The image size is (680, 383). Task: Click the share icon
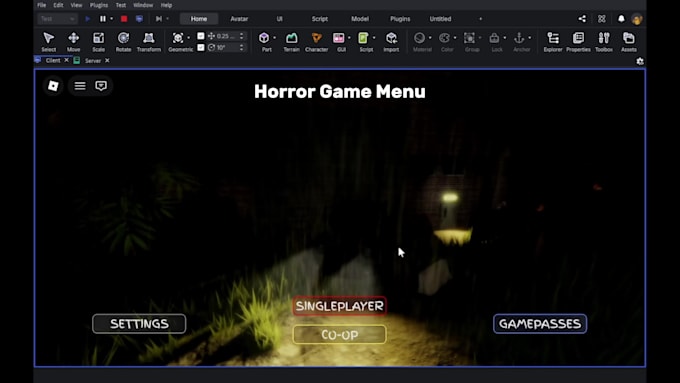(582, 19)
